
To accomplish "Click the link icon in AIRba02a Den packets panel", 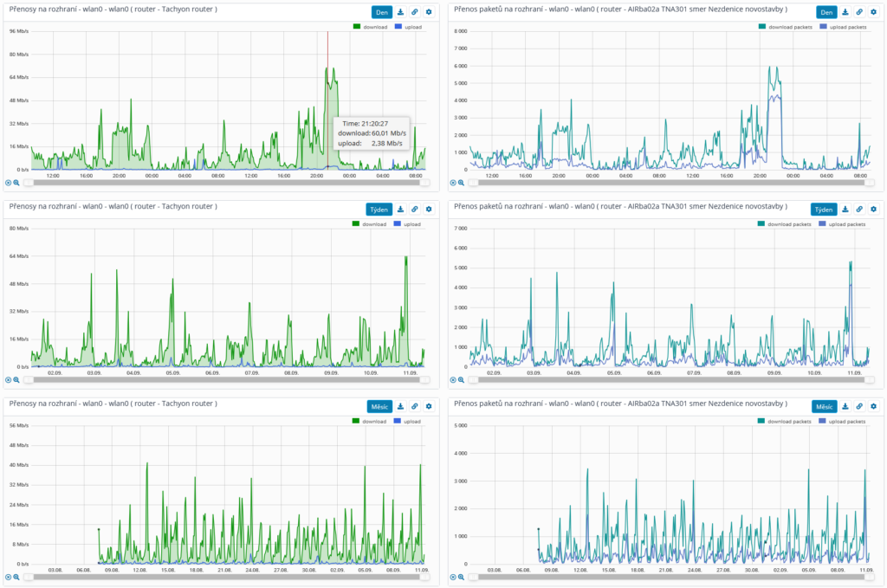I will 859,12.
